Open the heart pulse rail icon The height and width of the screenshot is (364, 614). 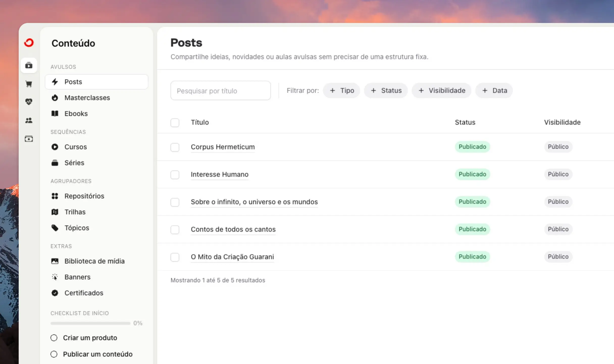point(29,102)
